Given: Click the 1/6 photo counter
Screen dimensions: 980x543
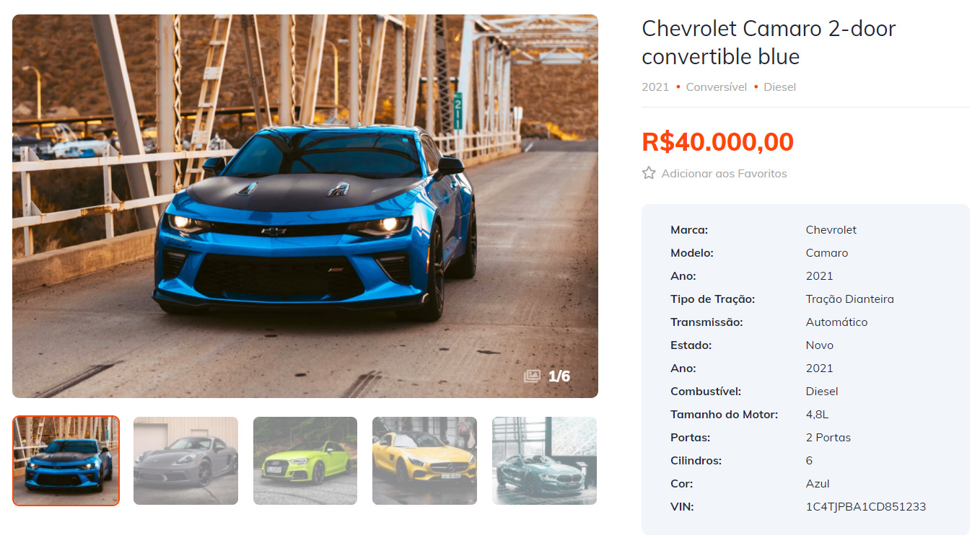Looking at the screenshot, I should 559,376.
